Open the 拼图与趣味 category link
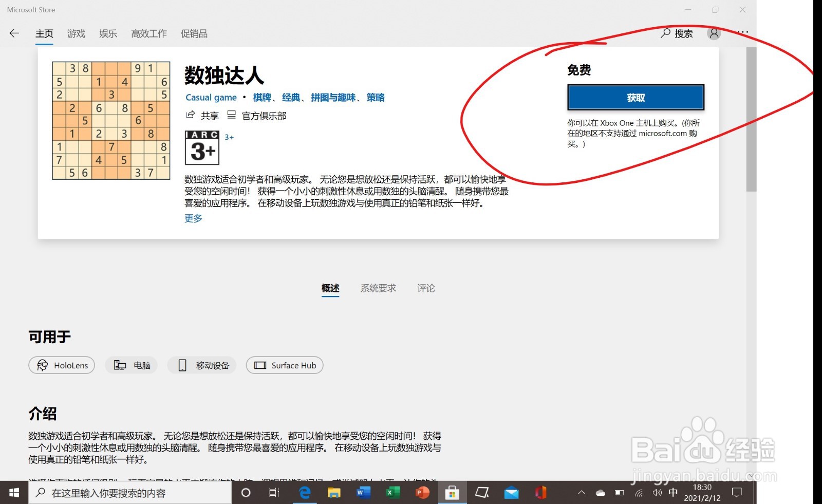 [333, 98]
